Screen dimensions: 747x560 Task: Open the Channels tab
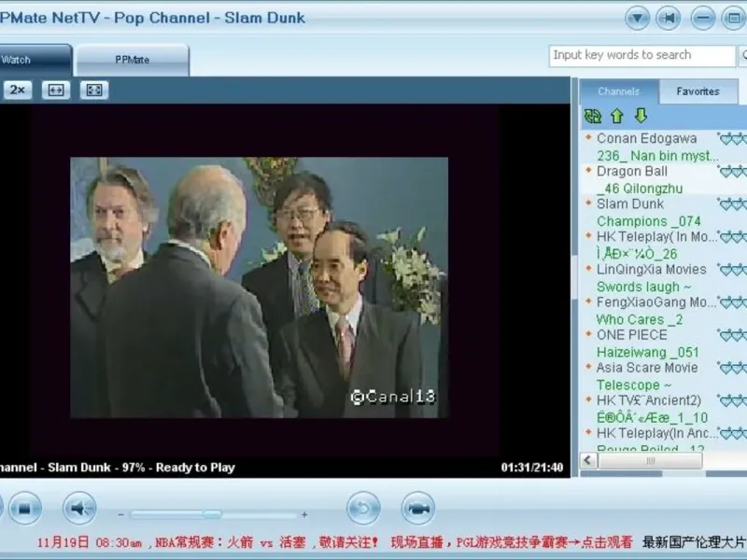[x=619, y=91]
